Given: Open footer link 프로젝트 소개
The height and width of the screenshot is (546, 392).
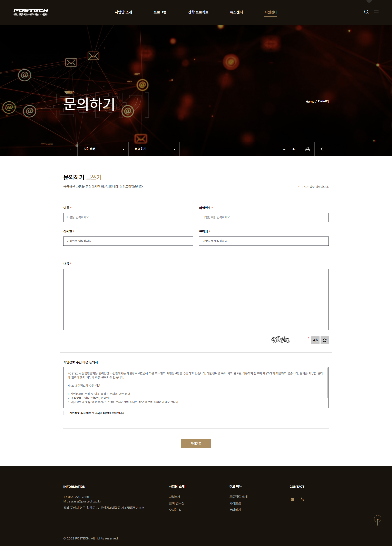Looking at the screenshot, I should 238,497.
